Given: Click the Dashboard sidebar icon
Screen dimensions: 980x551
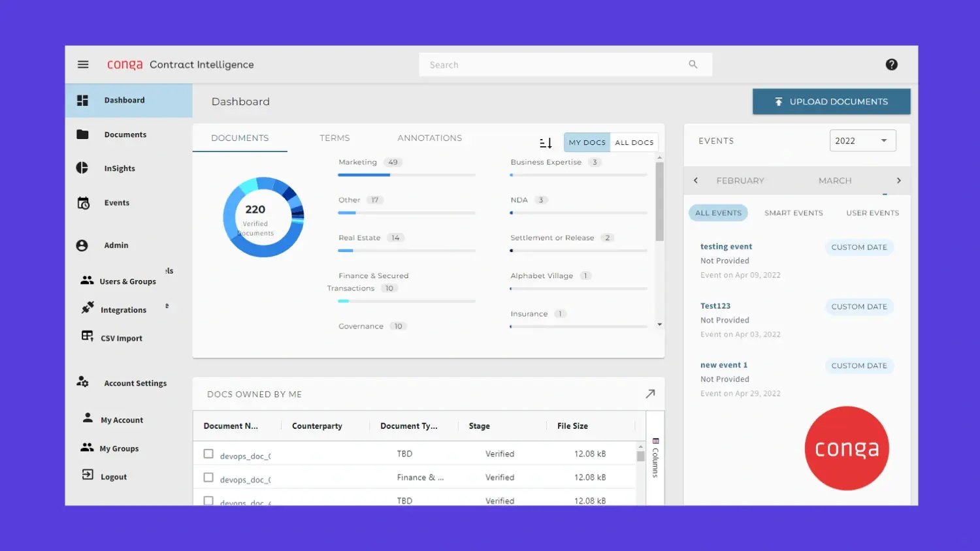Looking at the screenshot, I should click(x=82, y=101).
